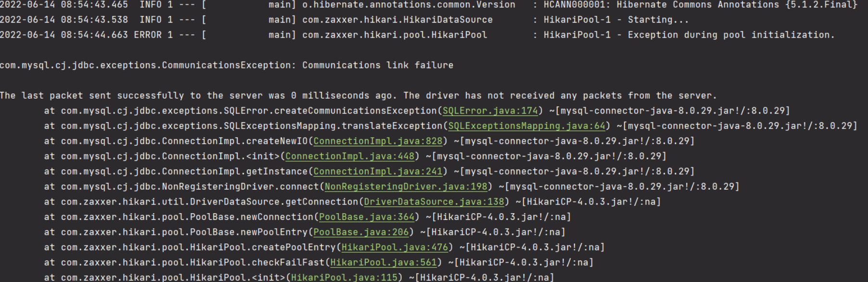
Task: Click the PoolBase.newPoolEntry method name
Action: [249, 232]
